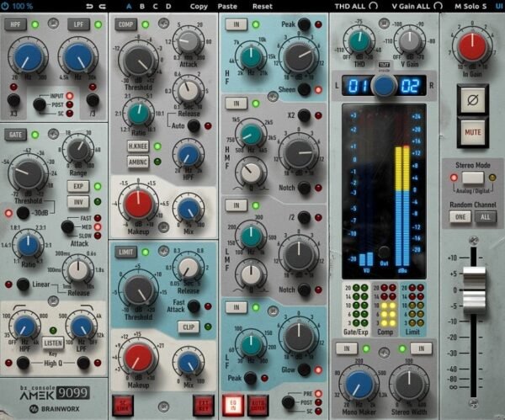The width and height of the screenshot is (505, 420).
Task: Click the compressor Auto release button
Action: 194,125
